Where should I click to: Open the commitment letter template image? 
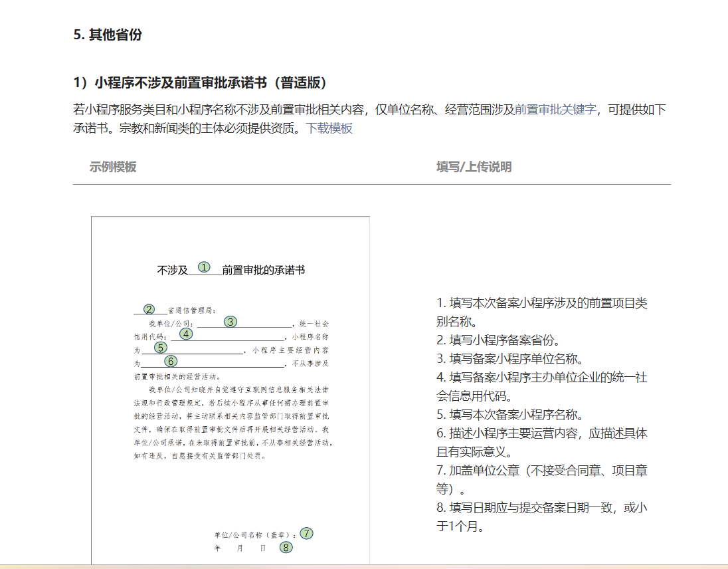230,390
